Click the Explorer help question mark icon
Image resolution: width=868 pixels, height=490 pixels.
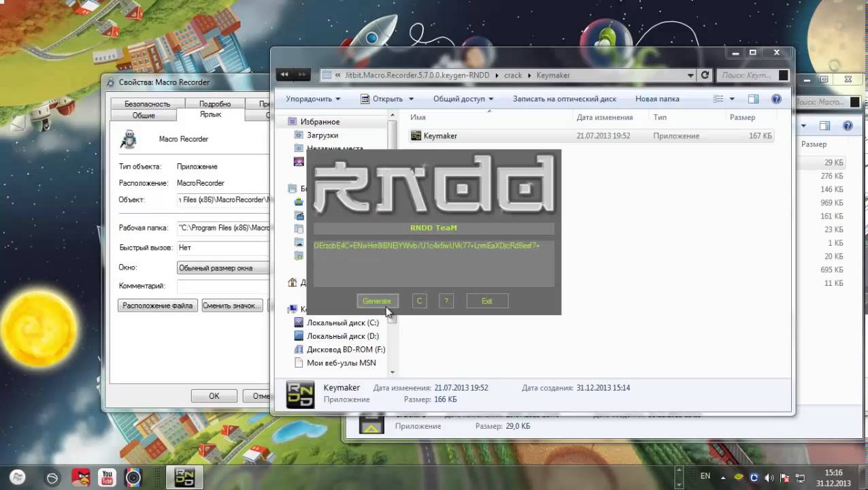tap(777, 99)
